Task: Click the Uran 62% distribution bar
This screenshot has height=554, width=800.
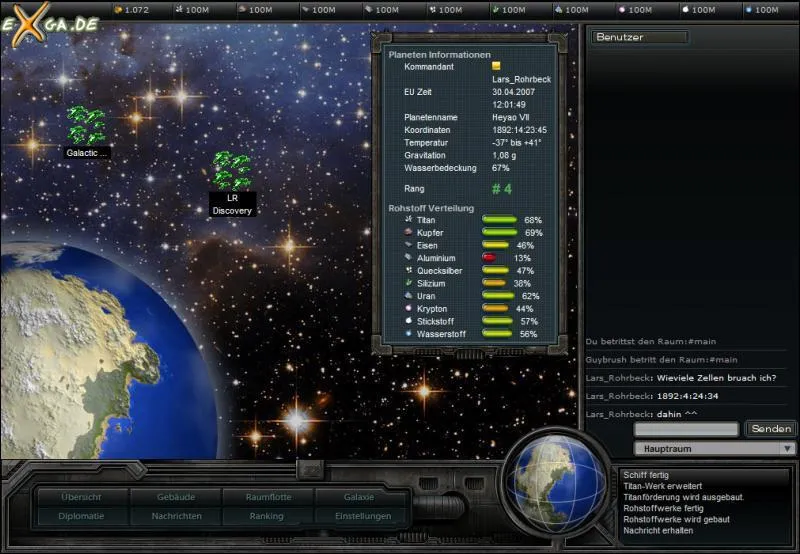Action: 498,296
